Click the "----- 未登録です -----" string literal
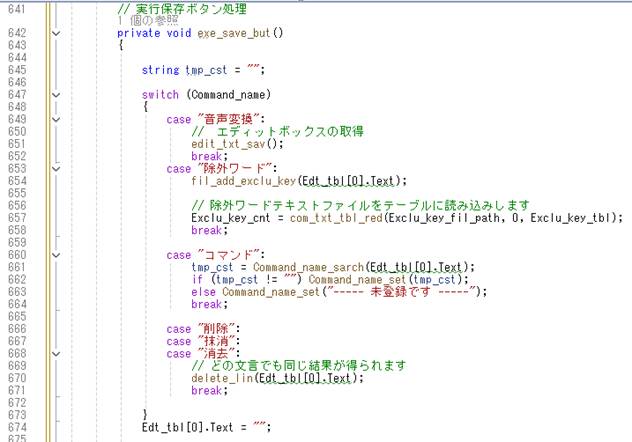This screenshot has width=632, height=442. (x=400, y=292)
